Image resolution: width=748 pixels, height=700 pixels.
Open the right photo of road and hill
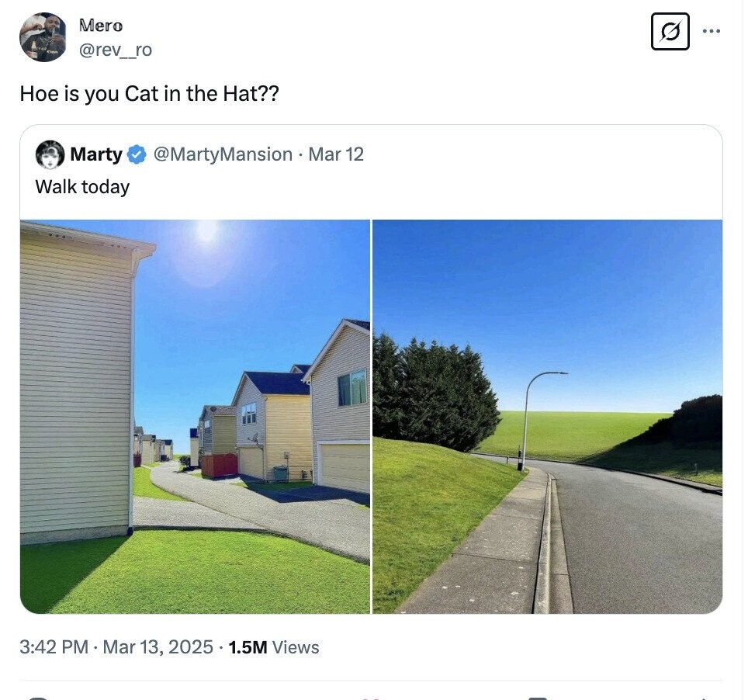(547, 417)
